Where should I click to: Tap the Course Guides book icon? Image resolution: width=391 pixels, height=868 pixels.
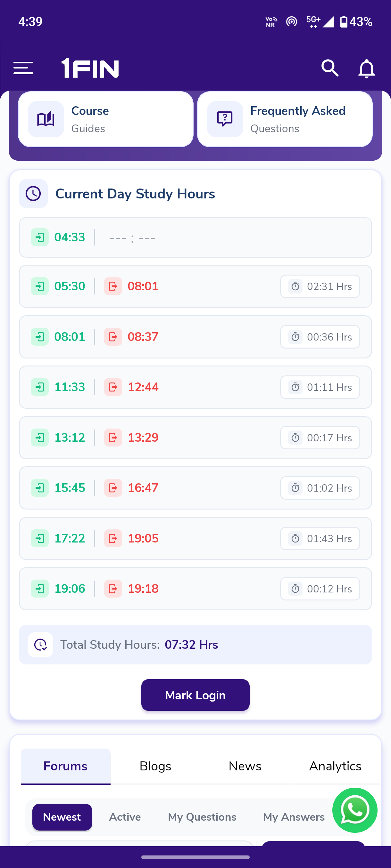click(46, 119)
